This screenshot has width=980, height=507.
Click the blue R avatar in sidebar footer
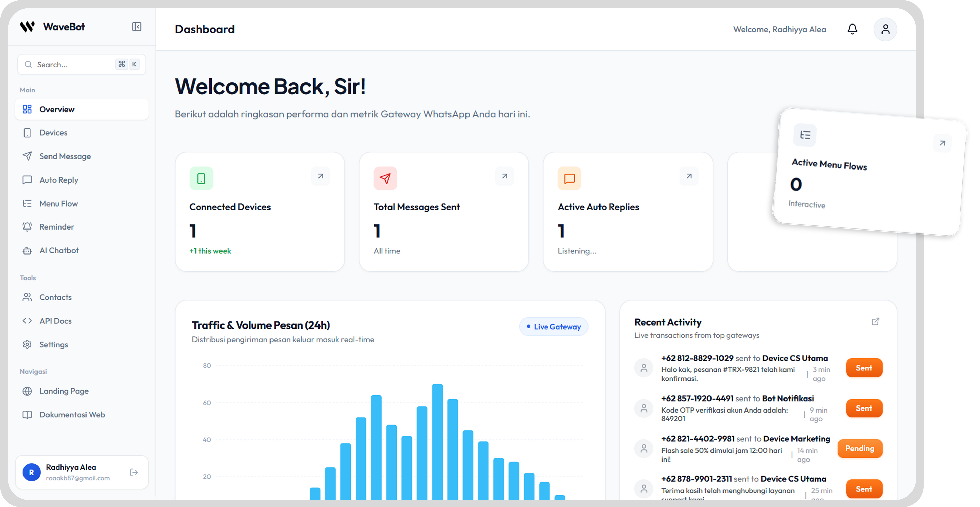coord(32,472)
